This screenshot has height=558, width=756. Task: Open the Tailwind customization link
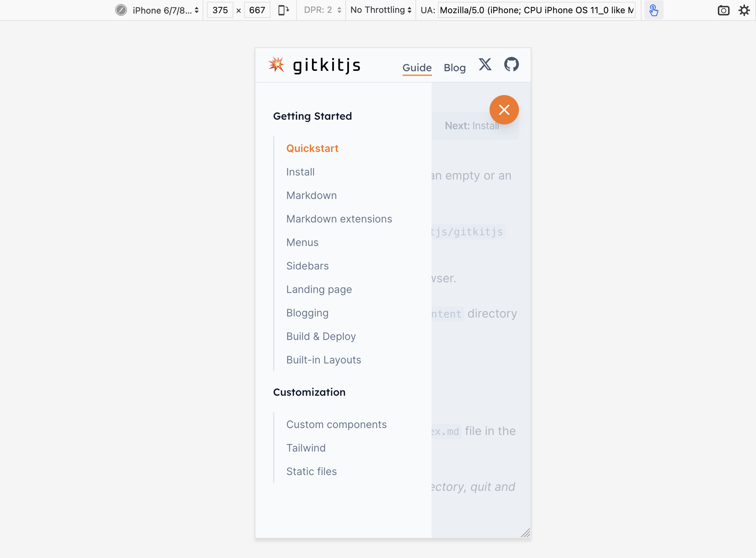click(x=306, y=448)
